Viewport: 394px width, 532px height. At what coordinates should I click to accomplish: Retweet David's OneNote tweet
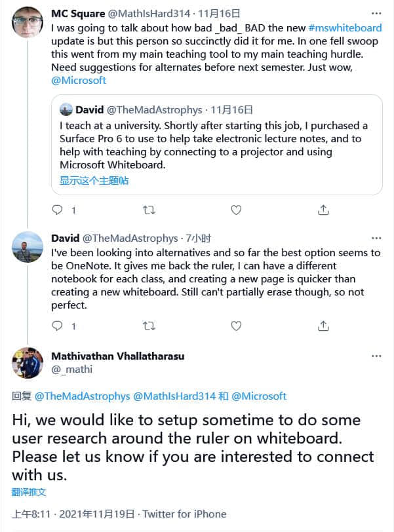click(149, 326)
